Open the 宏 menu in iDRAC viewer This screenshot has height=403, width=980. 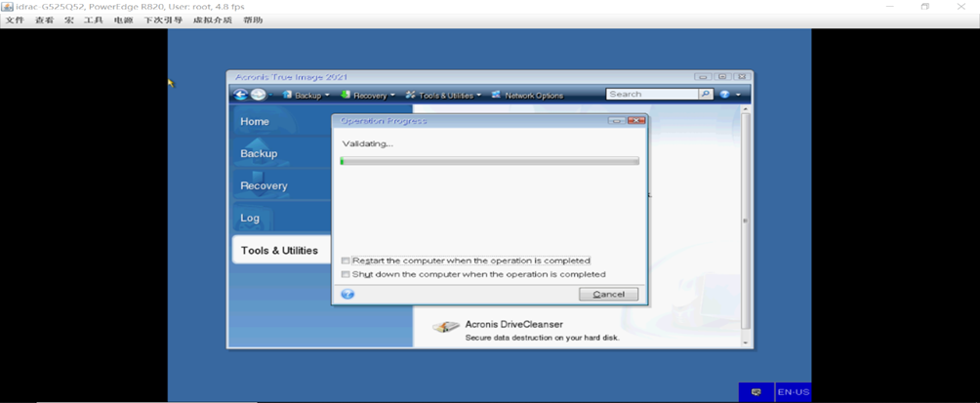coord(68,20)
